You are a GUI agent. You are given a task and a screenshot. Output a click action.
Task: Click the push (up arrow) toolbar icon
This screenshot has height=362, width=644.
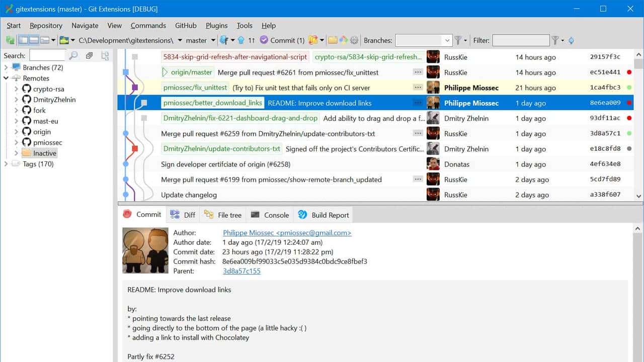[x=241, y=40]
